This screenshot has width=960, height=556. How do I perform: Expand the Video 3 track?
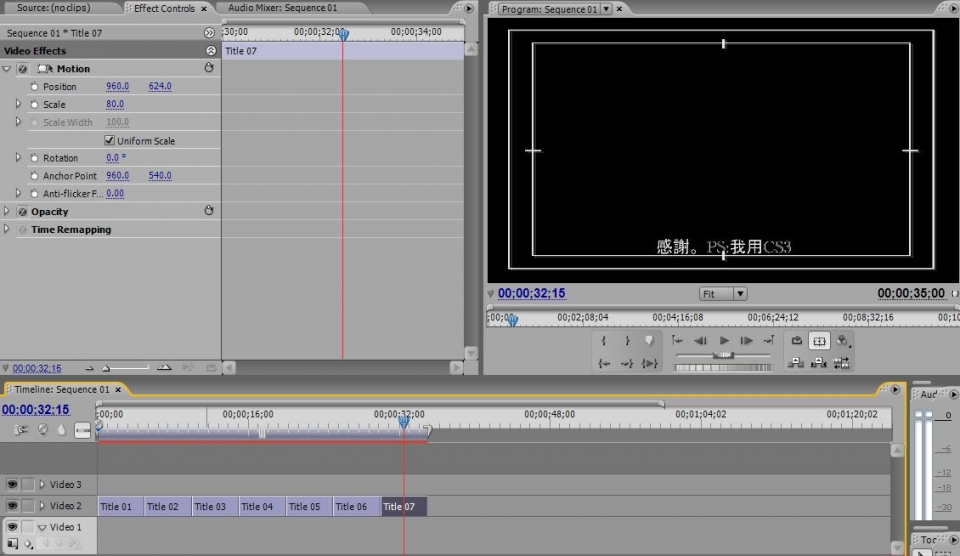tap(42, 485)
